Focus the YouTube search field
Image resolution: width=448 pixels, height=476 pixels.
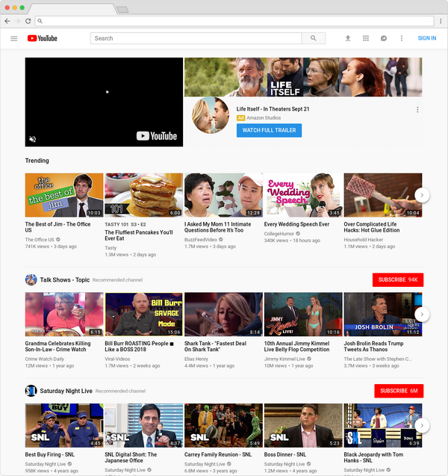point(196,38)
